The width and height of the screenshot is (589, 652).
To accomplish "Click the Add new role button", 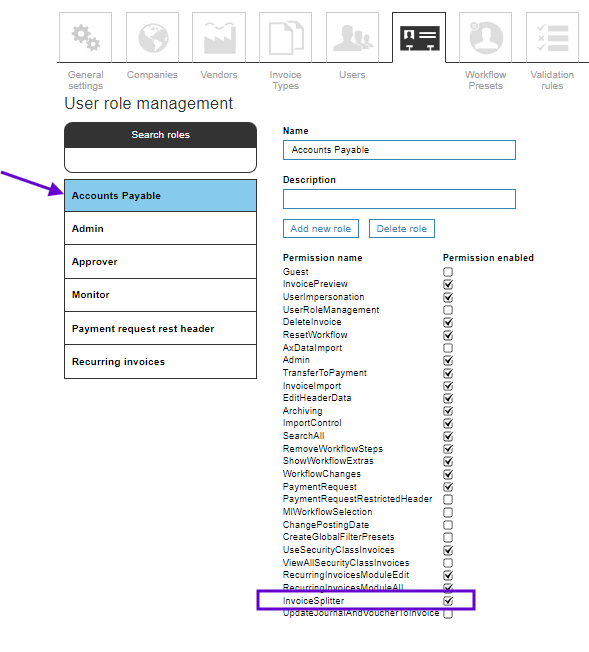I will click(321, 229).
